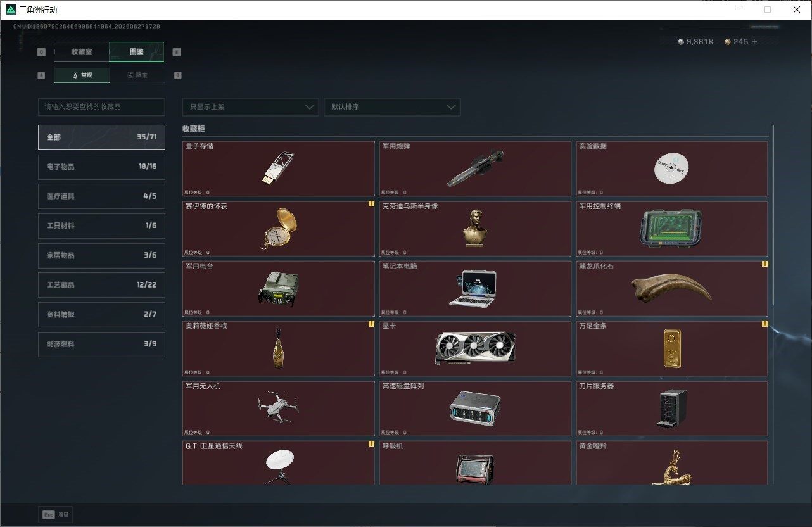This screenshot has width=812, height=527.
Task: Click the 9,381K currency icon
Action: click(681, 42)
